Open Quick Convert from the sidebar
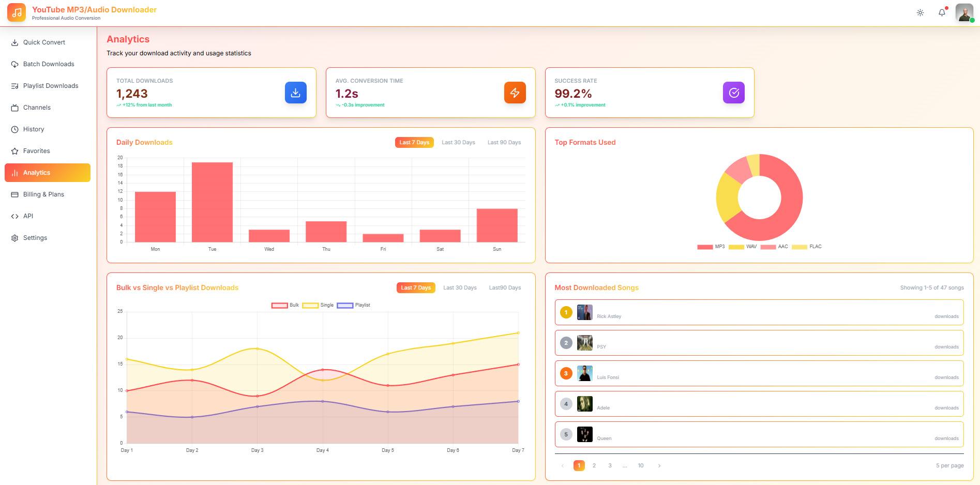 (x=44, y=42)
